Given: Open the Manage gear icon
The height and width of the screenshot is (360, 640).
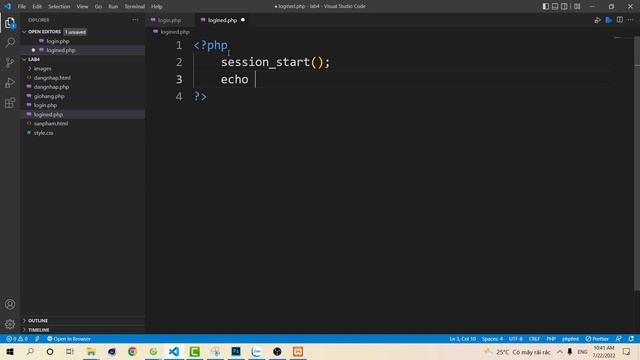Looking at the screenshot, I should coord(10,324).
